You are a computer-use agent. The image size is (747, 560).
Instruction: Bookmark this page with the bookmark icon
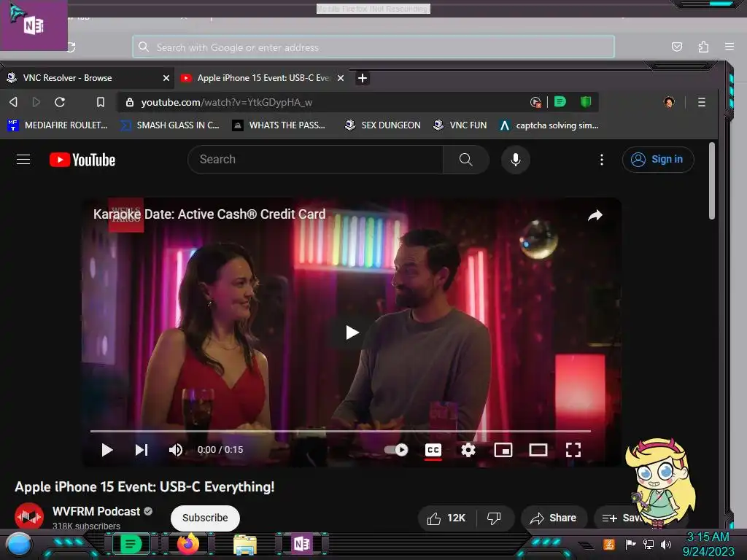pos(100,102)
